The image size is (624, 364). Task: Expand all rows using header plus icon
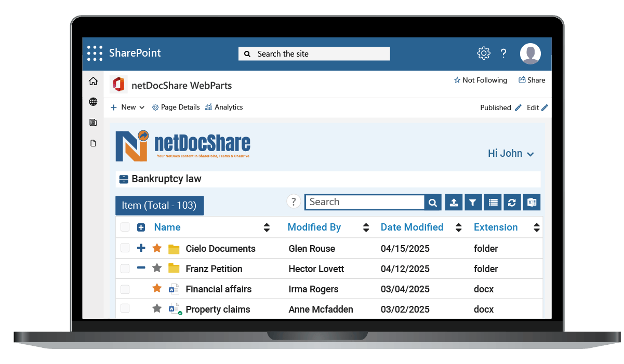tap(141, 227)
